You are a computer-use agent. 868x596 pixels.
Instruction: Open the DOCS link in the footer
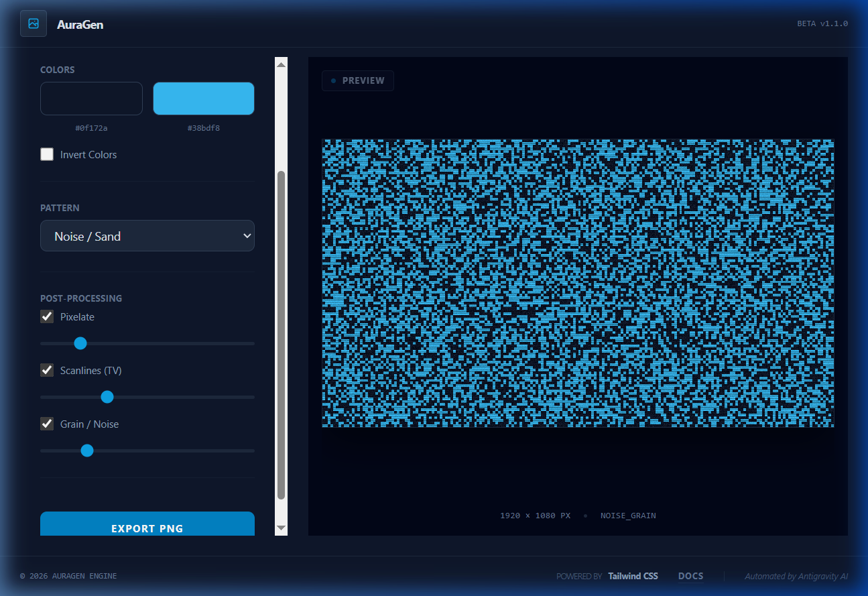(x=691, y=576)
